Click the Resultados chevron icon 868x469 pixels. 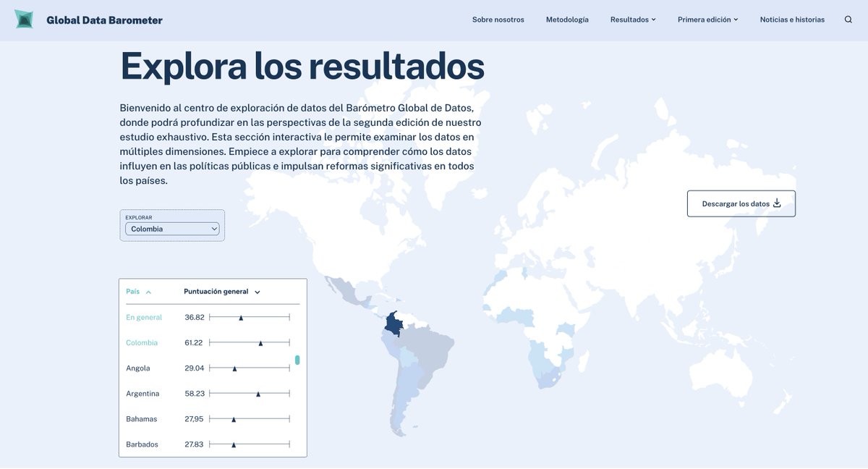(x=652, y=20)
